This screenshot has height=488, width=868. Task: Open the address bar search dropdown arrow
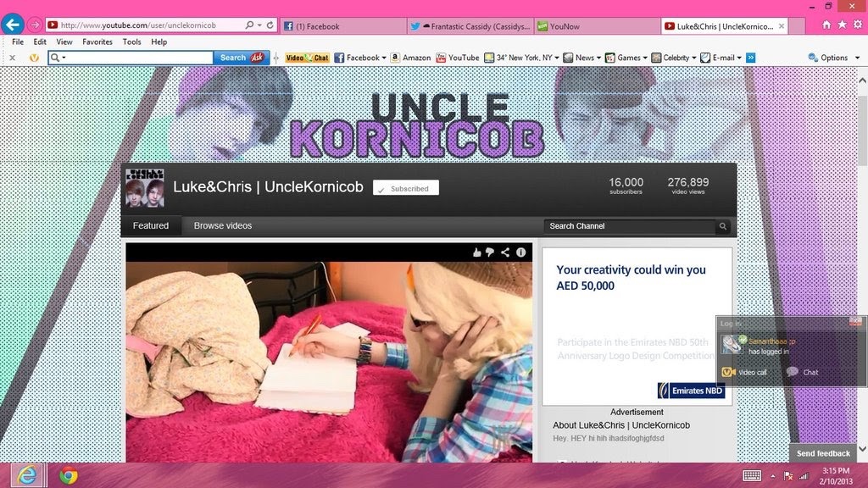259,25
